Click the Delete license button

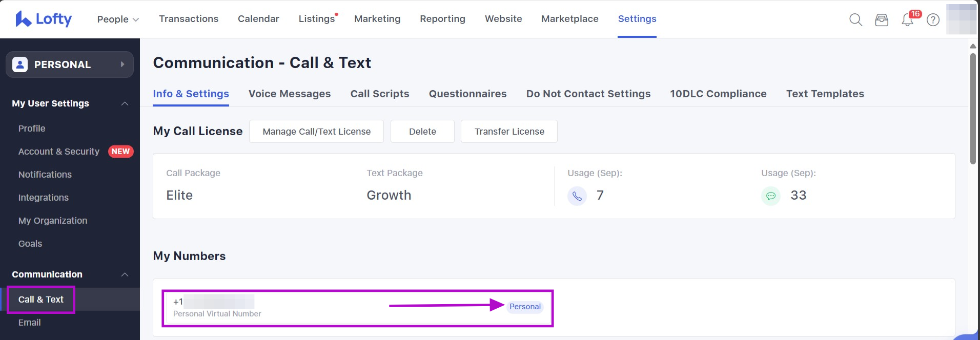tap(422, 132)
